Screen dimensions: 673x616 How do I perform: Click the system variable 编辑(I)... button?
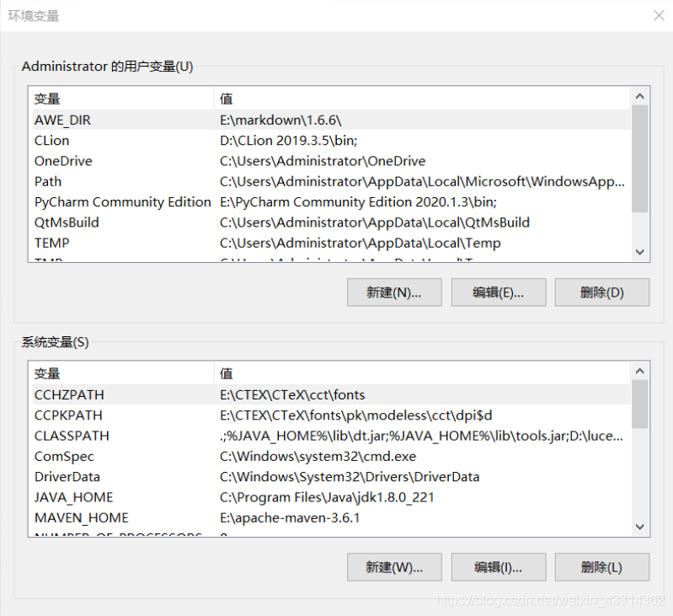point(499,567)
